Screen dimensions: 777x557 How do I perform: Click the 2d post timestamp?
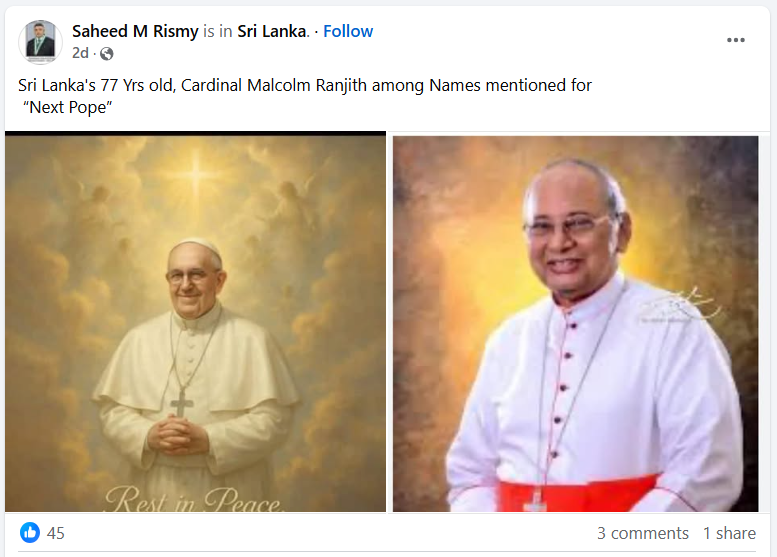click(x=80, y=53)
